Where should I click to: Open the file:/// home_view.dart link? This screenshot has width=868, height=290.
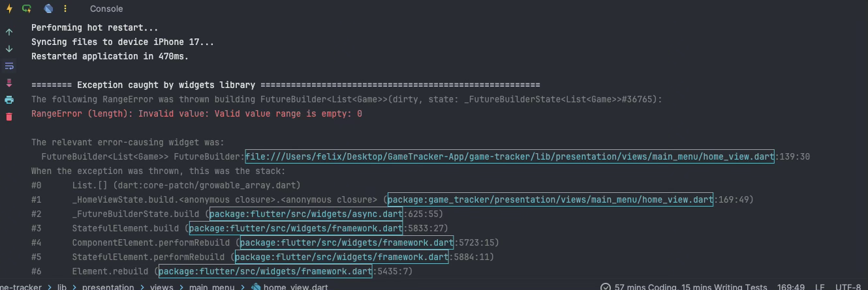pos(510,156)
